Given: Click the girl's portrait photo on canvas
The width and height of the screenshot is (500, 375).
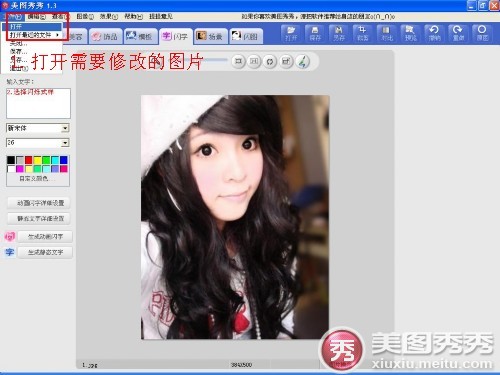Looking at the screenshot, I should coord(235,217).
